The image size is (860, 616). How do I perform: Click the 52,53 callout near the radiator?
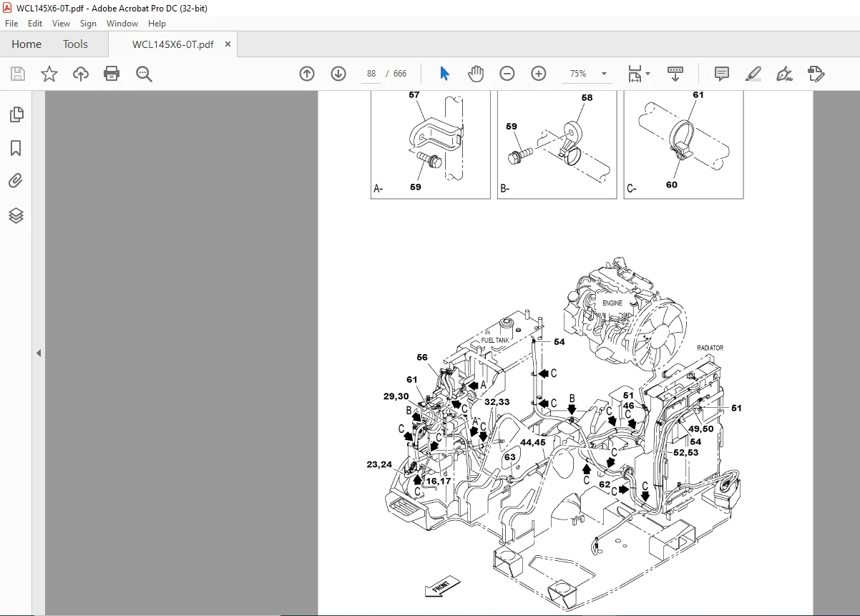[x=685, y=453]
